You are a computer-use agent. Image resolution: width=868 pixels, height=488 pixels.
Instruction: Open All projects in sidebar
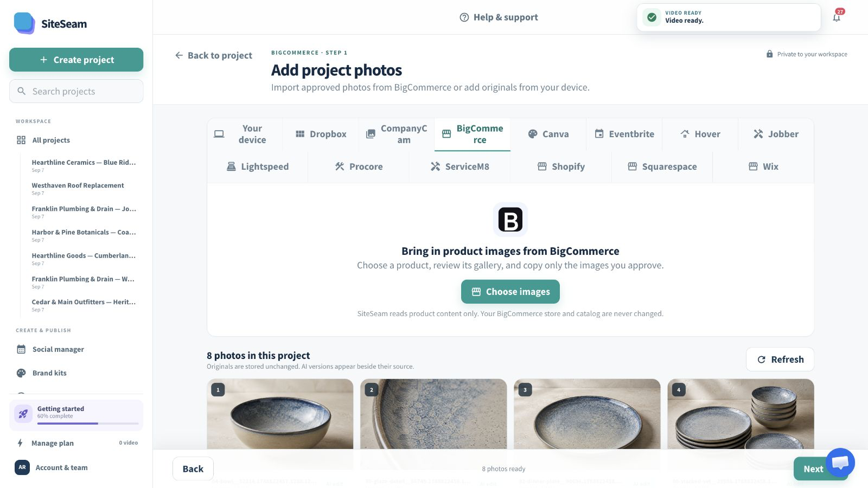click(76, 140)
